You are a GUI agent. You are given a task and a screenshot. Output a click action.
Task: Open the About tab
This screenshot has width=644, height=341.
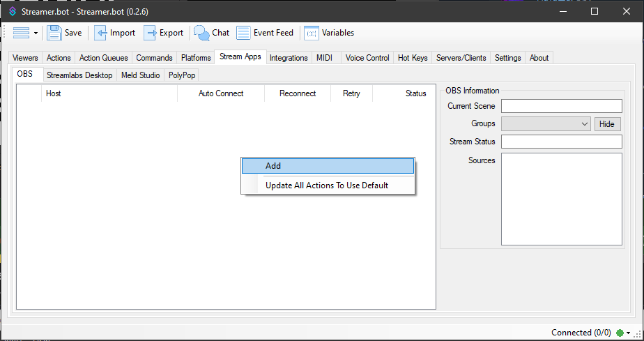(x=539, y=58)
